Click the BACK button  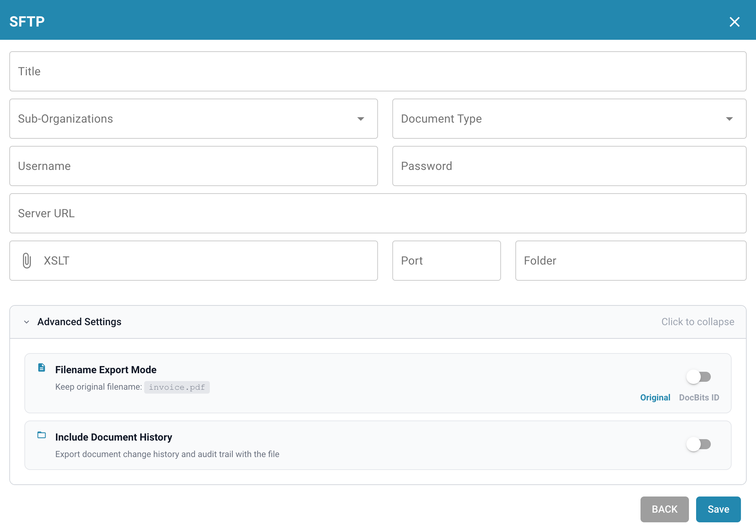664,509
